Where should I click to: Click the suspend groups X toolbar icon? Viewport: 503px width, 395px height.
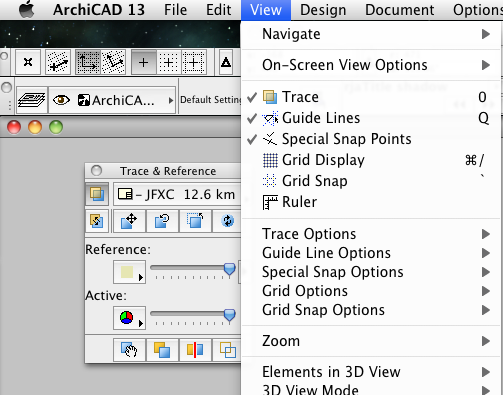point(28,62)
